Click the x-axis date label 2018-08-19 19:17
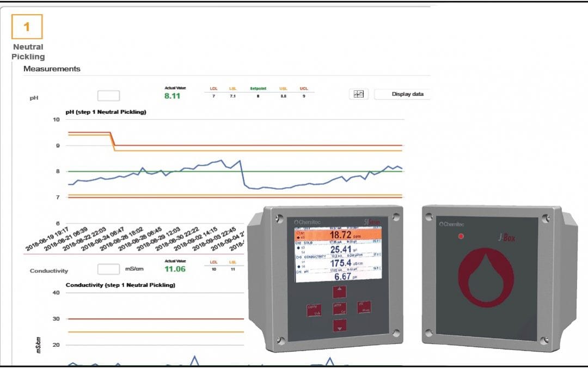 (x=47, y=239)
